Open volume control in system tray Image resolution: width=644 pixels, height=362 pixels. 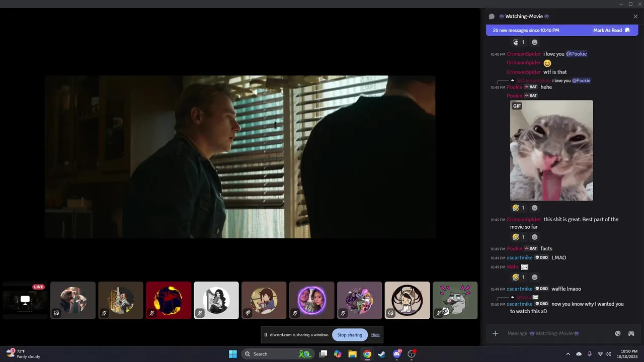click(x=609, y=354)
